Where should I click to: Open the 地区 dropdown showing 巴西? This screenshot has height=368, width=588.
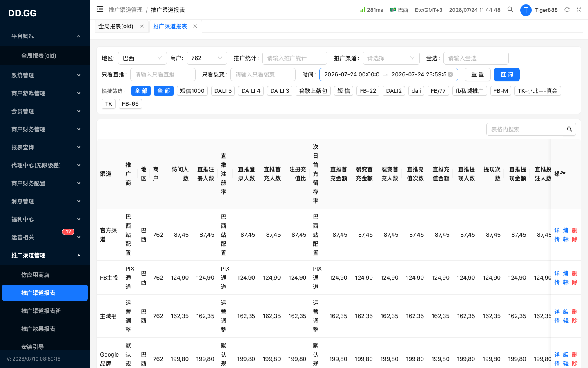point(143,58)
